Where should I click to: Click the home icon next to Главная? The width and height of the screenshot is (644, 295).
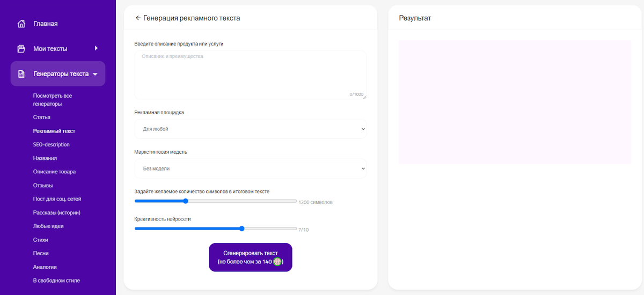point(21,24)
